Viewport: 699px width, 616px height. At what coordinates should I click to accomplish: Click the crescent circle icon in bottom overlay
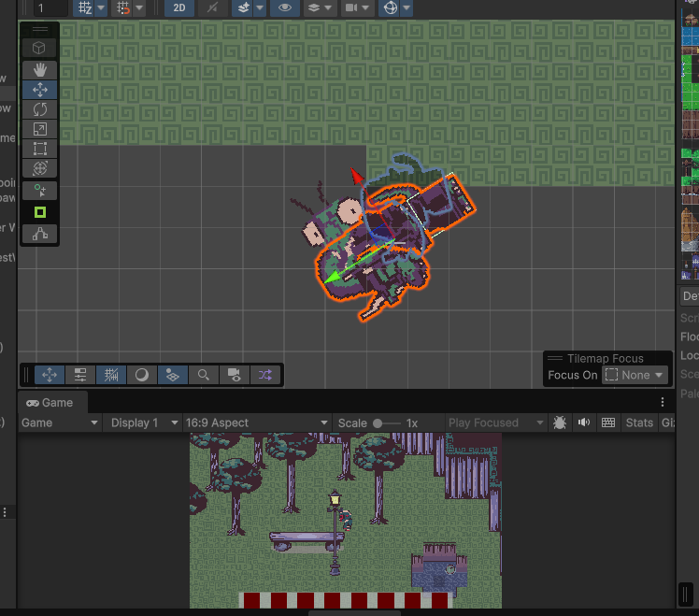click(142, 375)
